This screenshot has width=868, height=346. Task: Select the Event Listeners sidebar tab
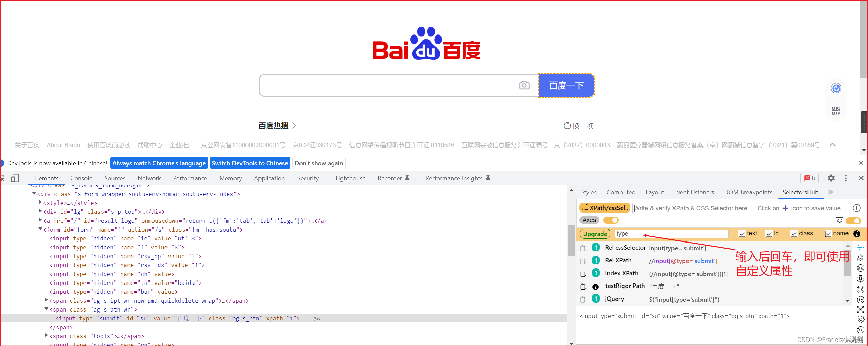coord(694,192)
